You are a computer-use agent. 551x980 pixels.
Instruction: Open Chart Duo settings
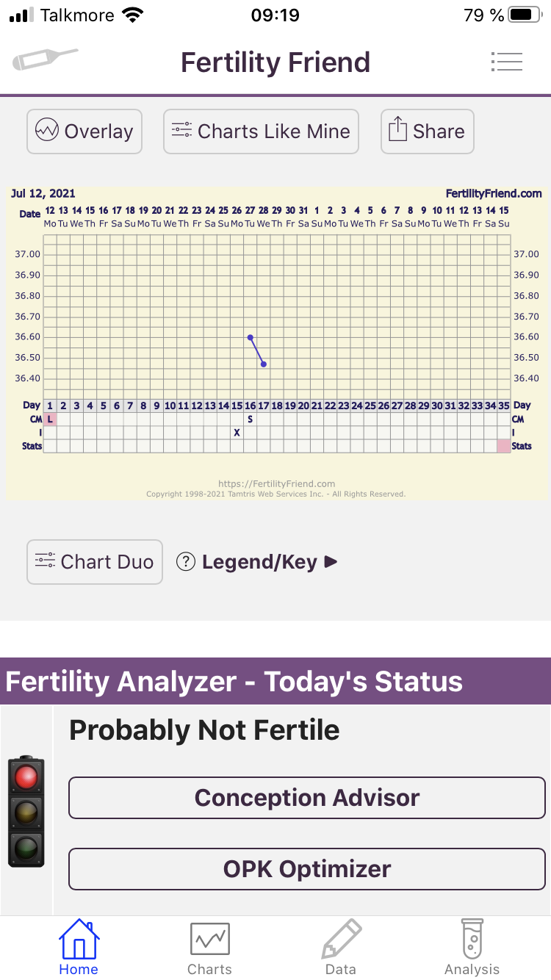pos(95,562)
